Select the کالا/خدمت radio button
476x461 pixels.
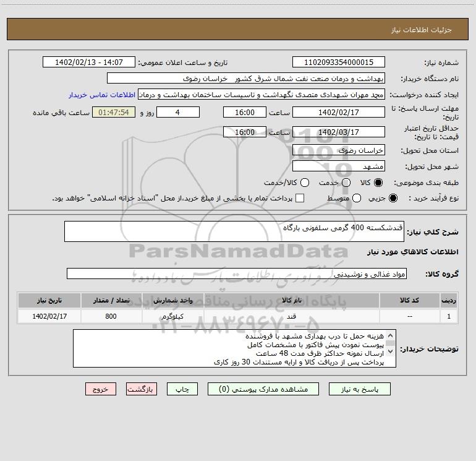[305, 183]
